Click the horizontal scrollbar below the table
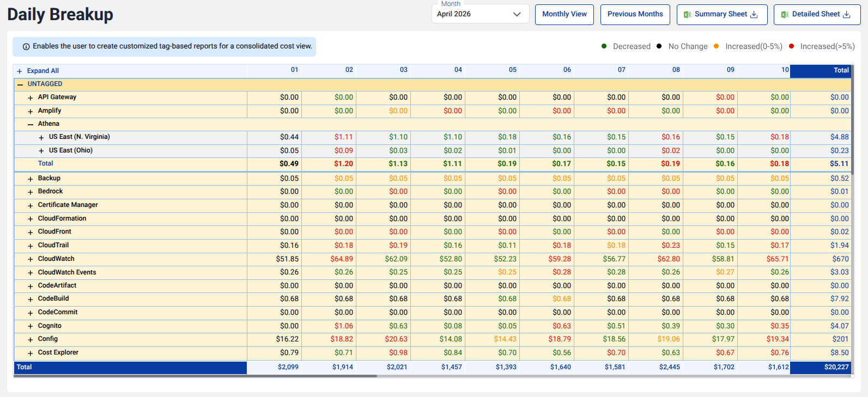 [195, 376]
